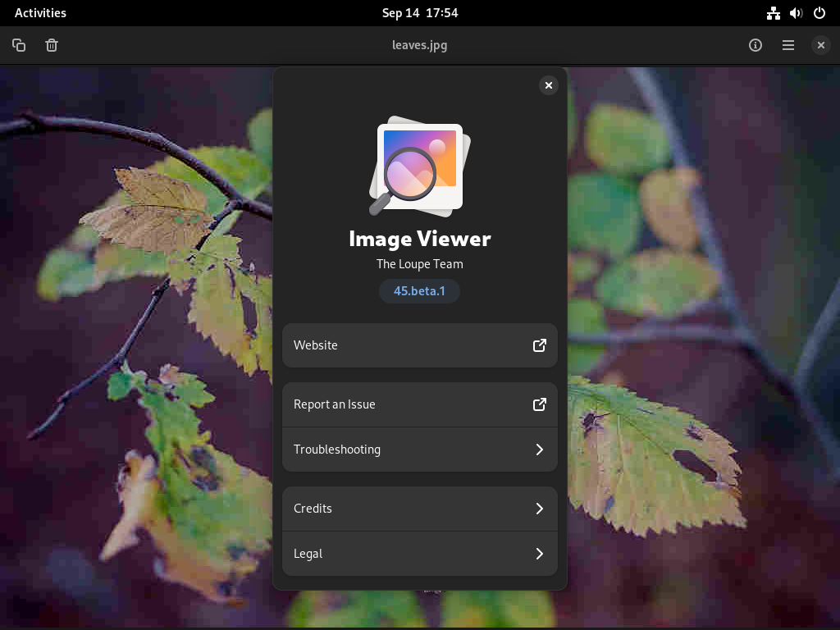Viewport: 840px width, 630px height.
Task: Click external link icon beside Website
Action: pos(540,345)
